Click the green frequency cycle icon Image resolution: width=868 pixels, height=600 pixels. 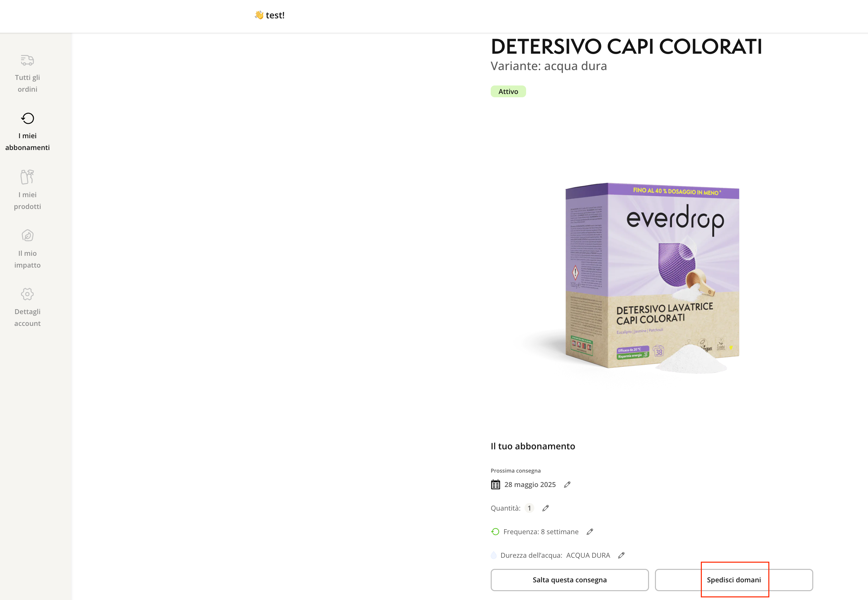(495, 532)
